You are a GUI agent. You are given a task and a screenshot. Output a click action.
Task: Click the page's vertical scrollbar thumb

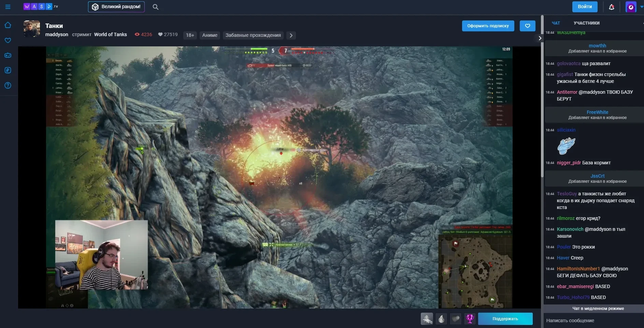click(542, 95)
